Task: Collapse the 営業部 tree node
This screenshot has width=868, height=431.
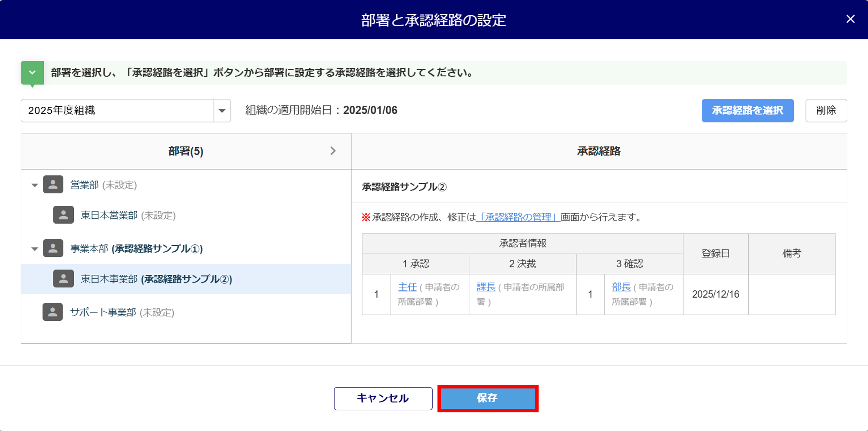Action: pyautogui.click(x=35, y=185)
